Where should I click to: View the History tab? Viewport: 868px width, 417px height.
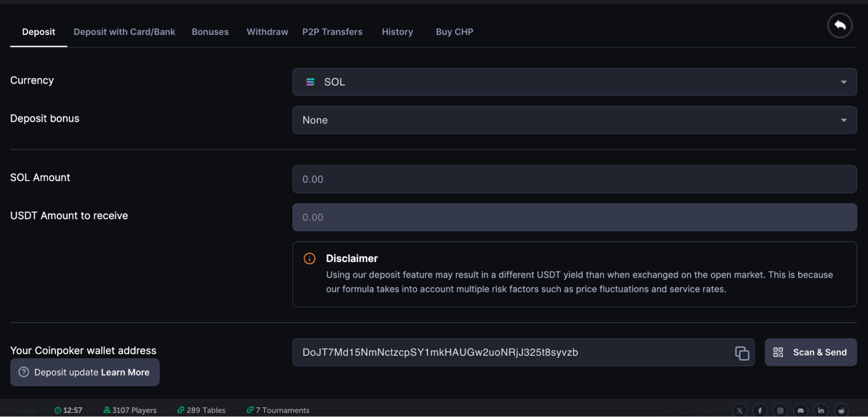(397, 32)
